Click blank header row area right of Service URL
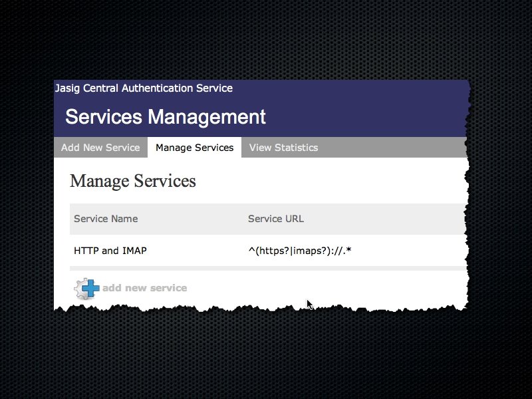The width and height of the screenshot is (532, 399). click(x=392, y=219)
